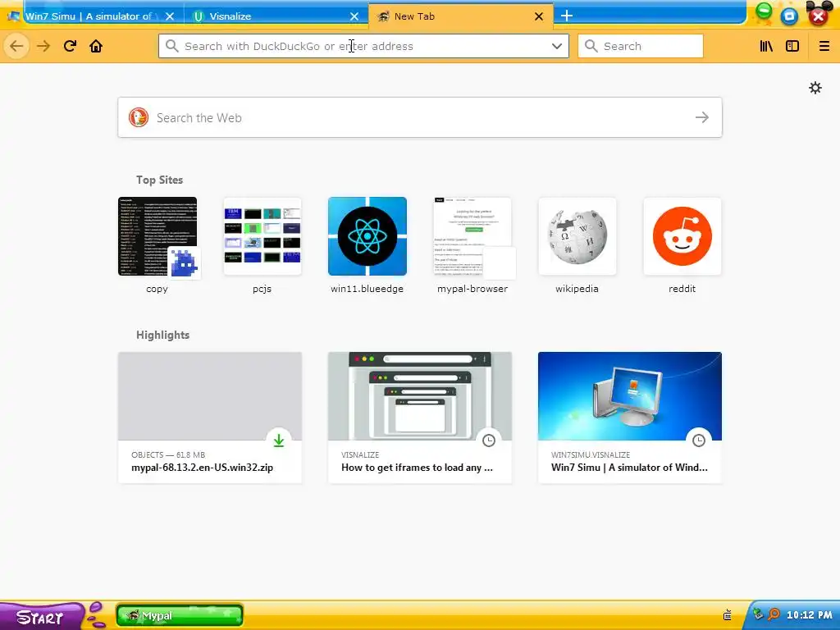Submit web search with arrow button
The image size is (840, 630).
[702, 117]
